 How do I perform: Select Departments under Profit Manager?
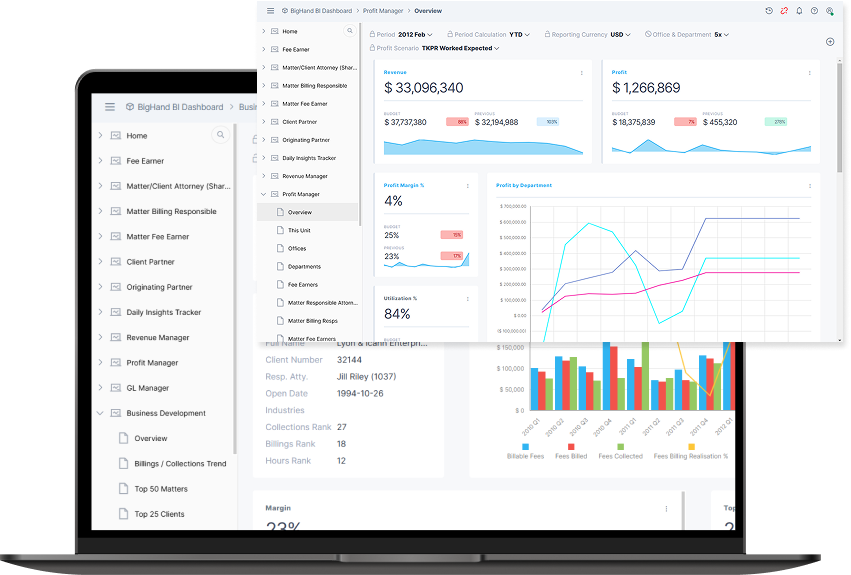click(304, 267)
